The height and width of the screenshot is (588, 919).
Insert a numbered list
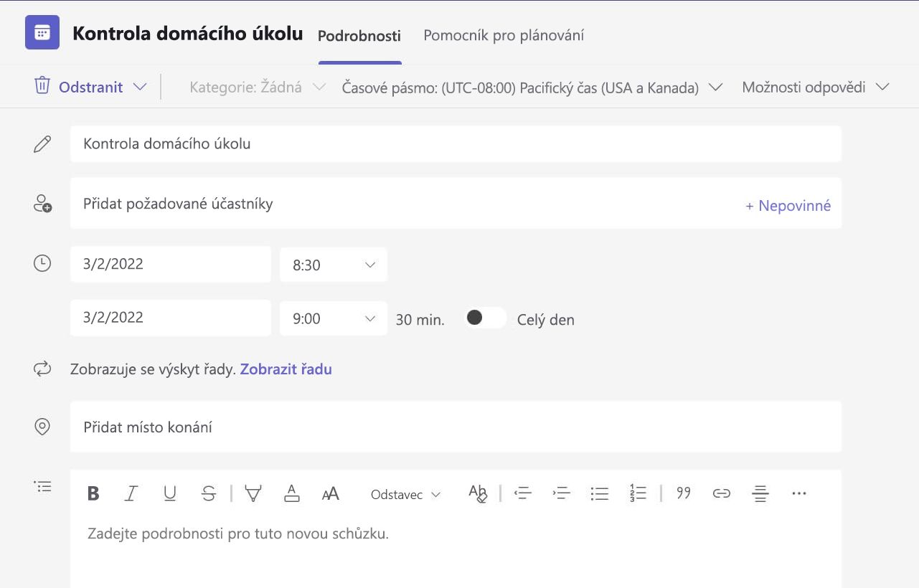coord(638,493)
